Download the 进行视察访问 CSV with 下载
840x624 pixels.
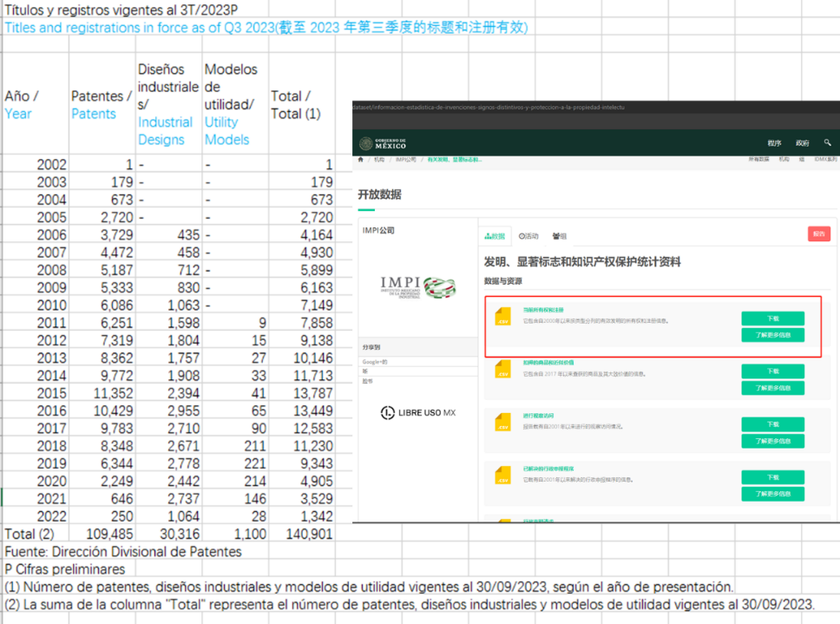click(772, 424)
